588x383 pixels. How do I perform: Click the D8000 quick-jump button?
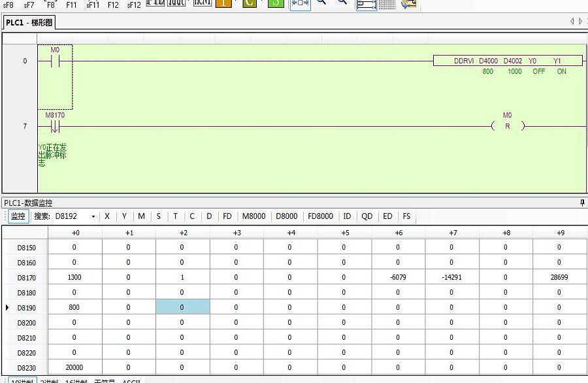click(x=286, y=216)
